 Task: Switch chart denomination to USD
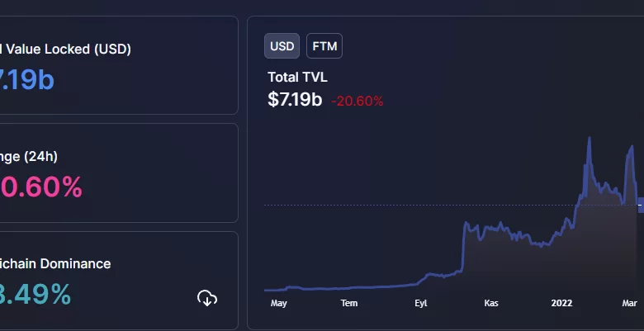pyautogui.click(x=282, y=46)
